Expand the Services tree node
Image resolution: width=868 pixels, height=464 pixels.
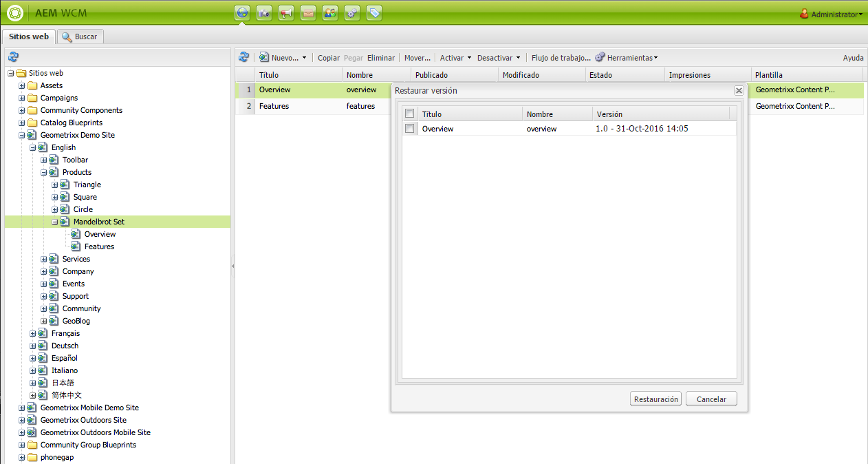click(x=44, y=259)
